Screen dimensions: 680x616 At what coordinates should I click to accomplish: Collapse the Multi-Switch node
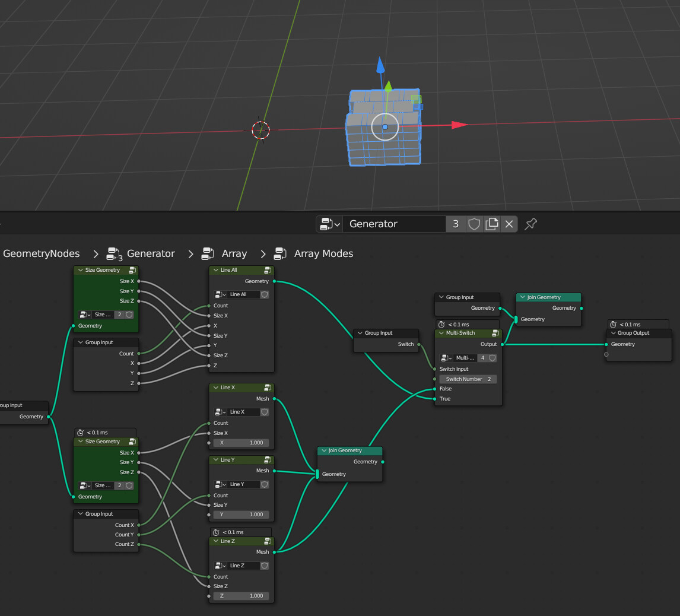click(441, 333)
